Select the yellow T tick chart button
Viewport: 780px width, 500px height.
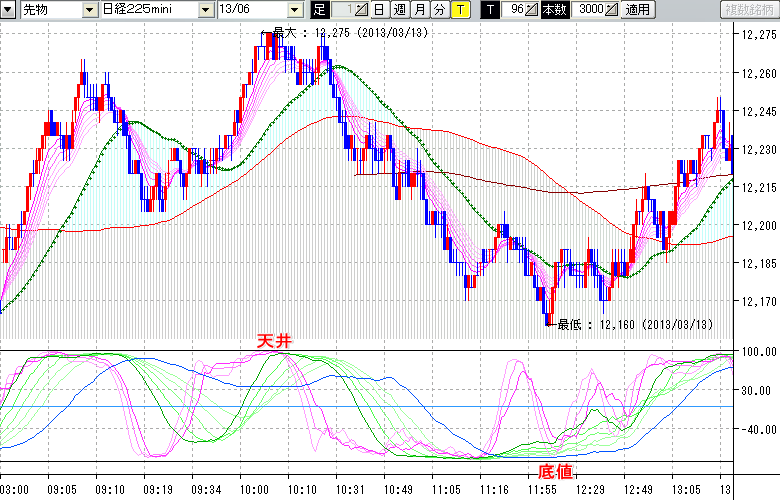(x=459, y=10)
